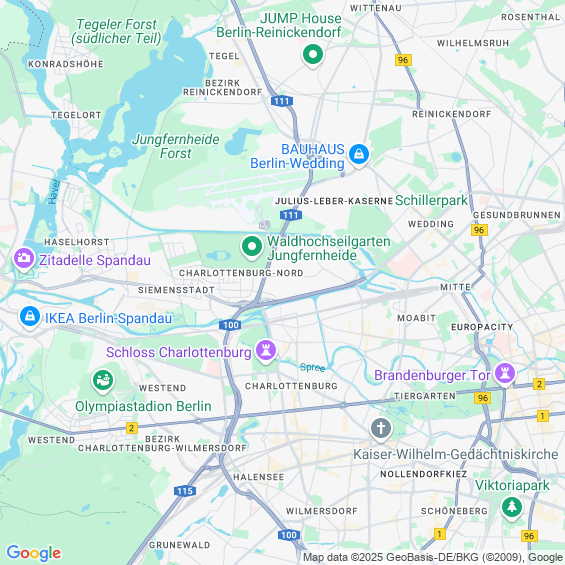Image resolution: width=565 pixels, height=565 pixels.
Task: Click the yellow 96 shield near Wittenau
Action: [x=403, y=60]
